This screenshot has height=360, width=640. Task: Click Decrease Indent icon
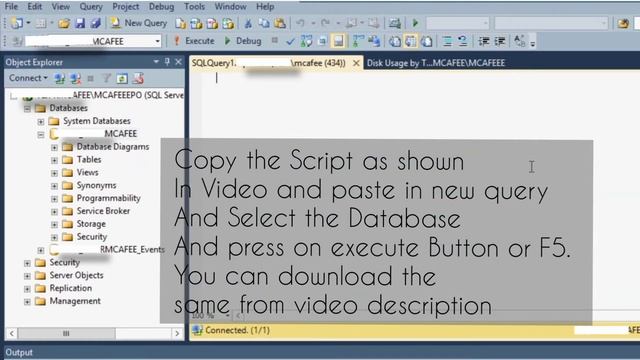tap(484, 41)
